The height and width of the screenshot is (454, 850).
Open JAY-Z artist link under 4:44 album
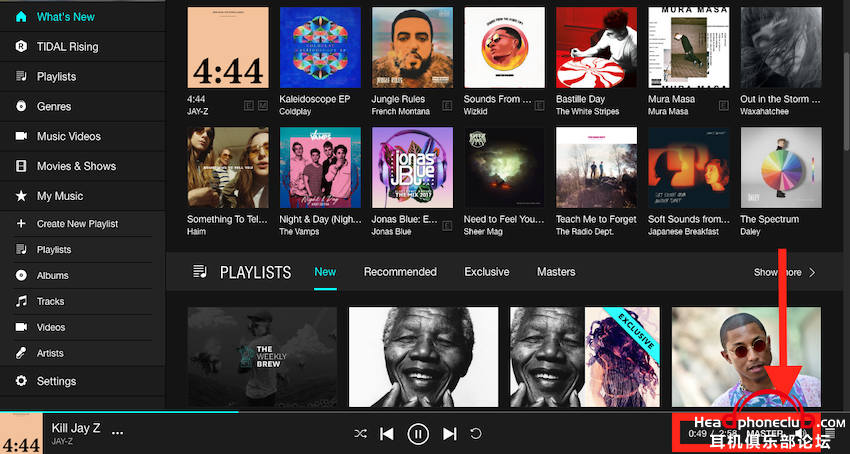tap(196, 111)
